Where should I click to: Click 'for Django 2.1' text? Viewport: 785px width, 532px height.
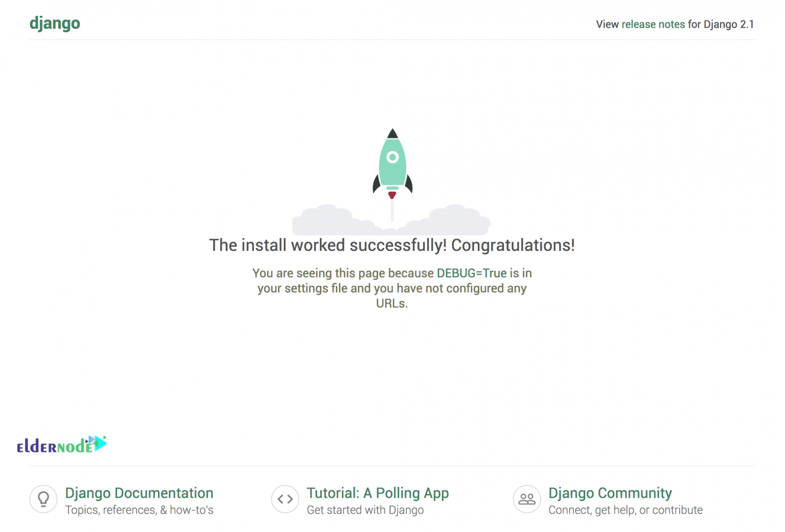(720, 24)
